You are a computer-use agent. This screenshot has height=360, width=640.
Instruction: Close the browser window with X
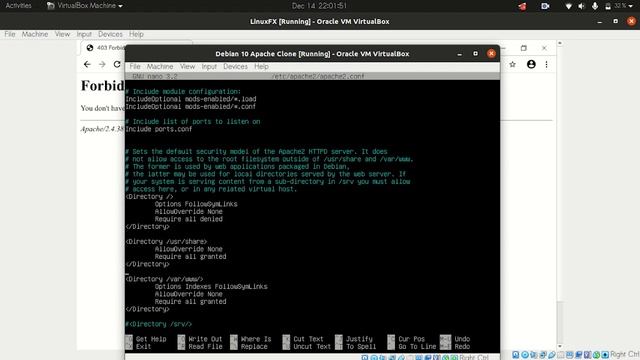point(544,48)
